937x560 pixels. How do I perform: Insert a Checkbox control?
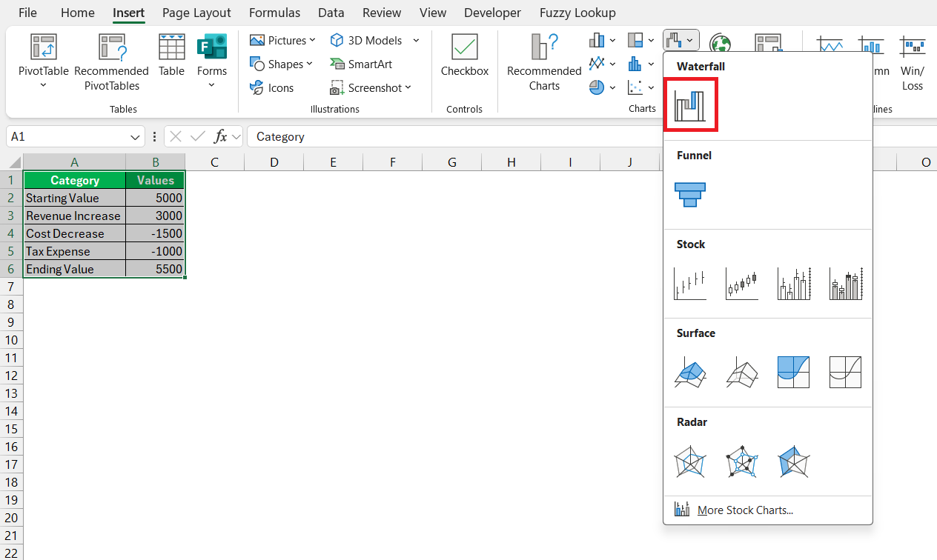click(465, 56)
